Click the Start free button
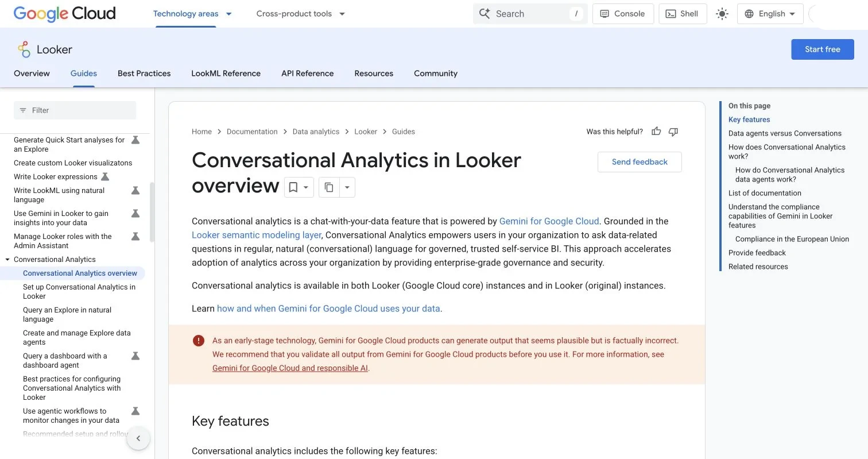868x459 pixels. 822,49
